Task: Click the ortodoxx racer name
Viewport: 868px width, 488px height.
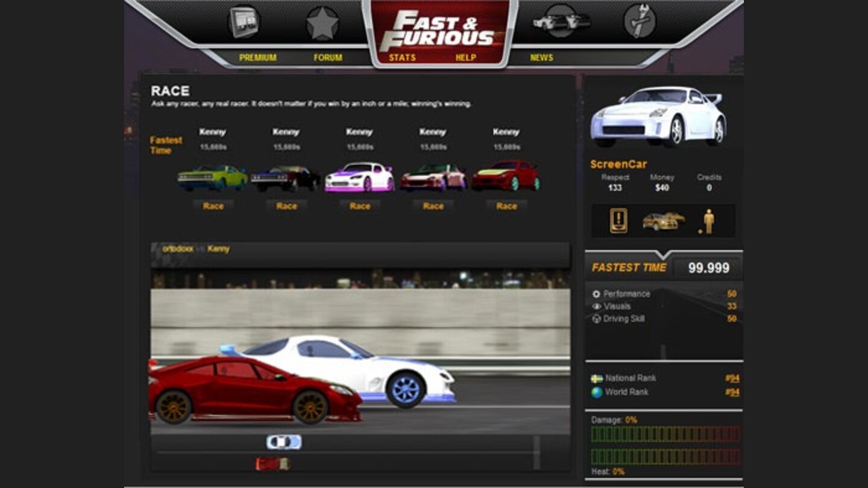Action: click(178, 248)
